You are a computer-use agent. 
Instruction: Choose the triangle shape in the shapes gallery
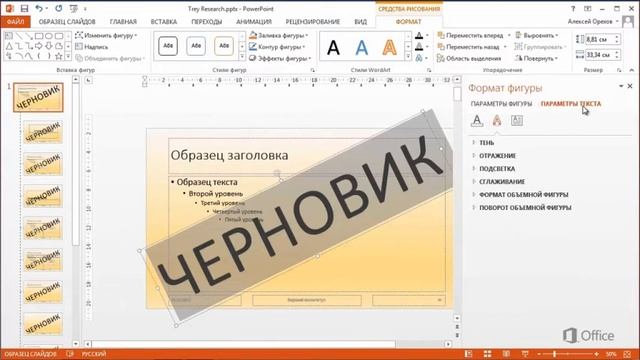(x=9, y=46)
